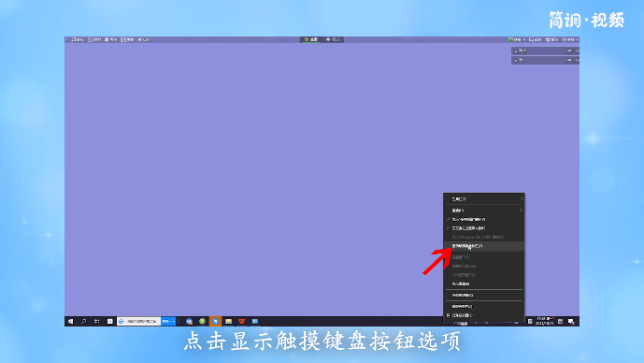Image resolution: width=644 pixels, height=363 pixels.
Task: Click the taskbar search magnifier icon
Action: coord(84,322)
